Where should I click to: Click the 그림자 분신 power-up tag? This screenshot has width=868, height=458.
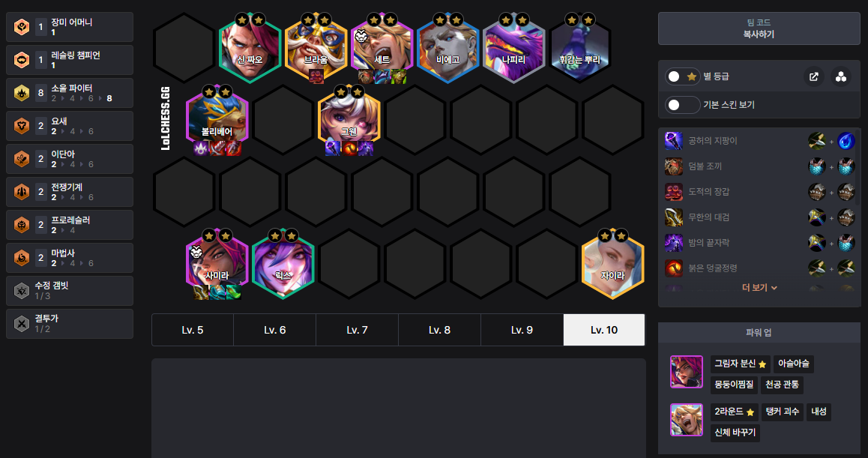740,364
